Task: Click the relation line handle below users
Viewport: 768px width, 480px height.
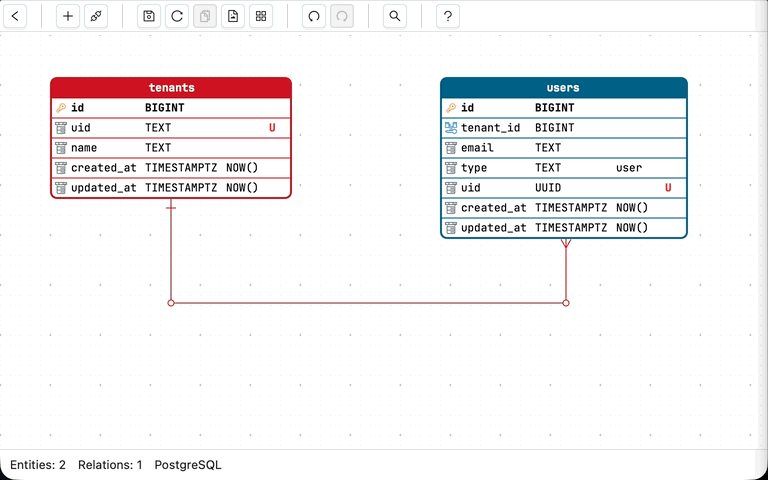Action: click(x=566, y=302)
